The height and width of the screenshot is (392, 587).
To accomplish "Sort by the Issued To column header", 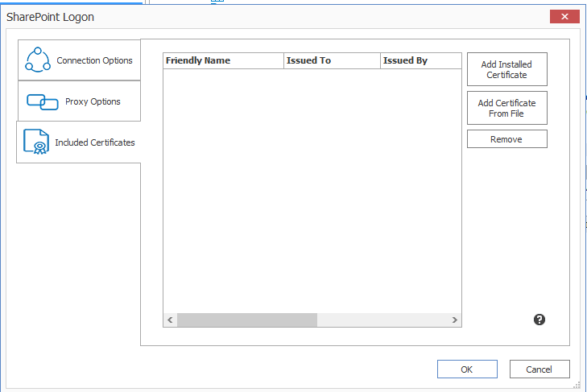I will click(x=332, y=60).
